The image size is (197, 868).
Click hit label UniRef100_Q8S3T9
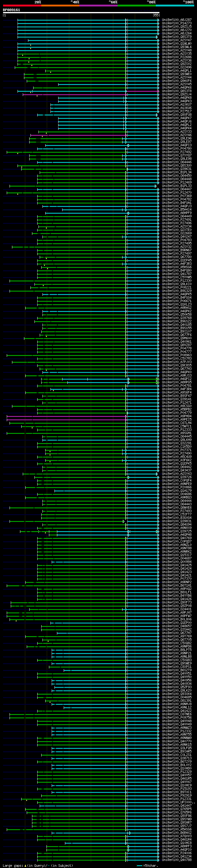(177, 37)
